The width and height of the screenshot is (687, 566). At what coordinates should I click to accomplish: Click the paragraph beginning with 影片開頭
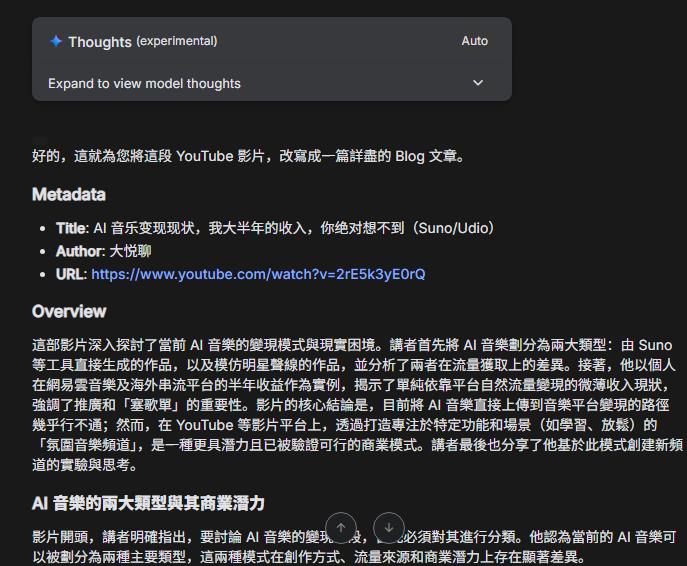(354, 547)
